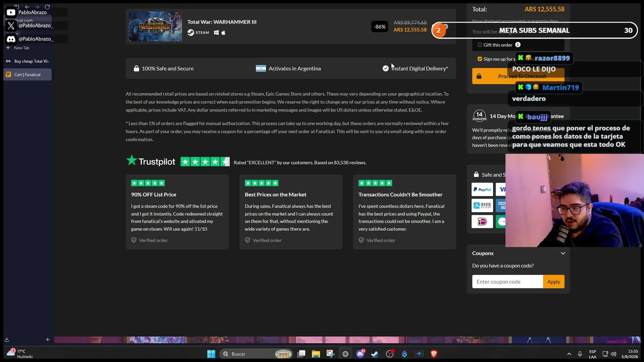Click the iDEAL payment logo
The height and width of the screenshot is (362, 644).
pyautogui.click(x=482, y=221)
